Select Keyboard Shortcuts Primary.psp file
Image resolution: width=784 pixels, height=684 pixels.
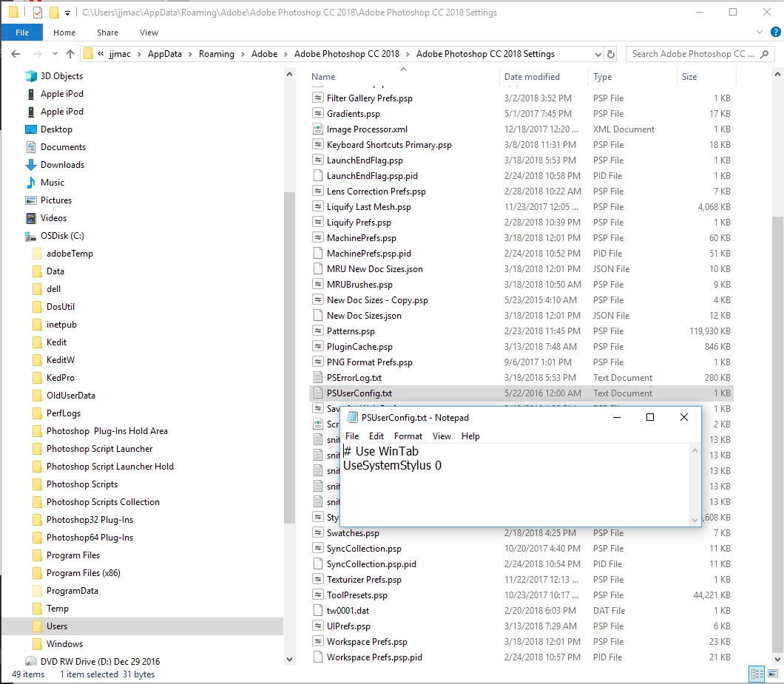[389, 144]
